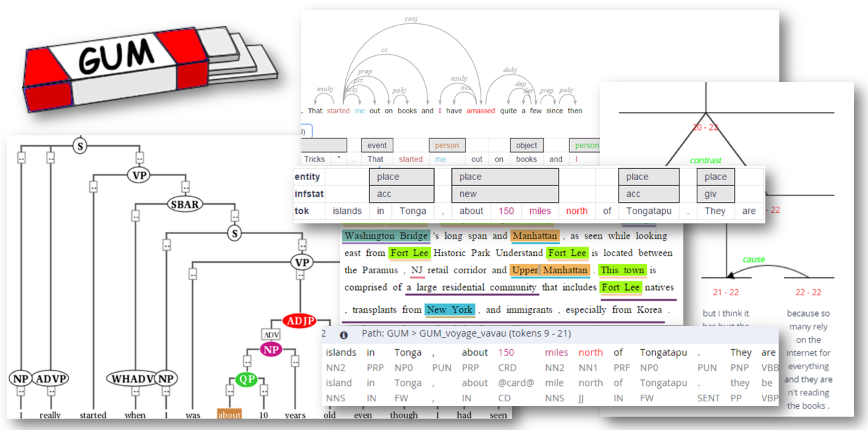
Task: Click the blue 'me' token in the dependency graph
Action: (360, 111)
